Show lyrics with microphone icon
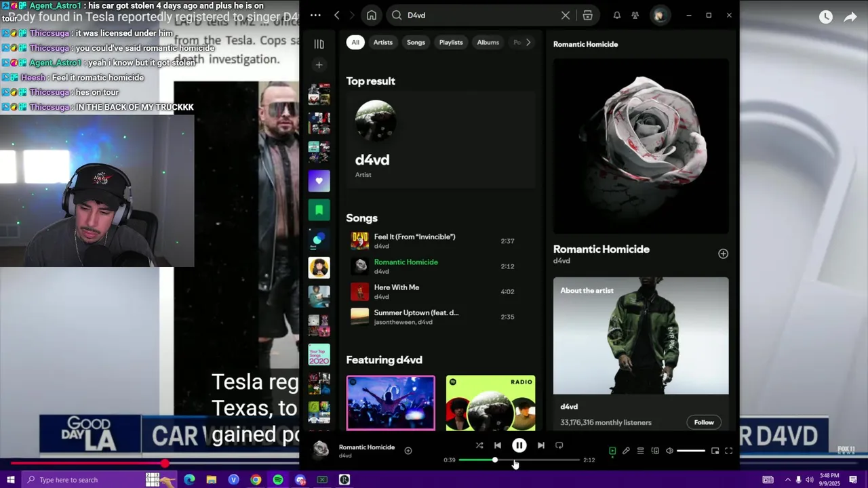The width and height of the screenshot is (868, 488). tap(626, 451)
